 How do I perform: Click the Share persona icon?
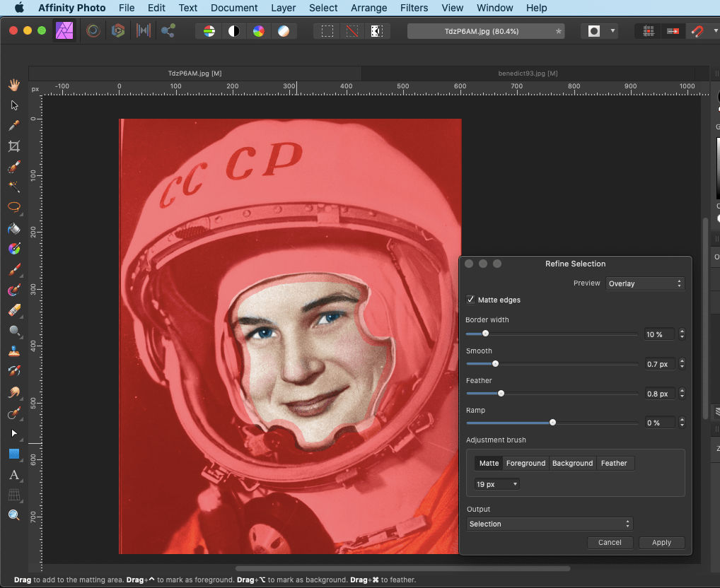[168, 31]
